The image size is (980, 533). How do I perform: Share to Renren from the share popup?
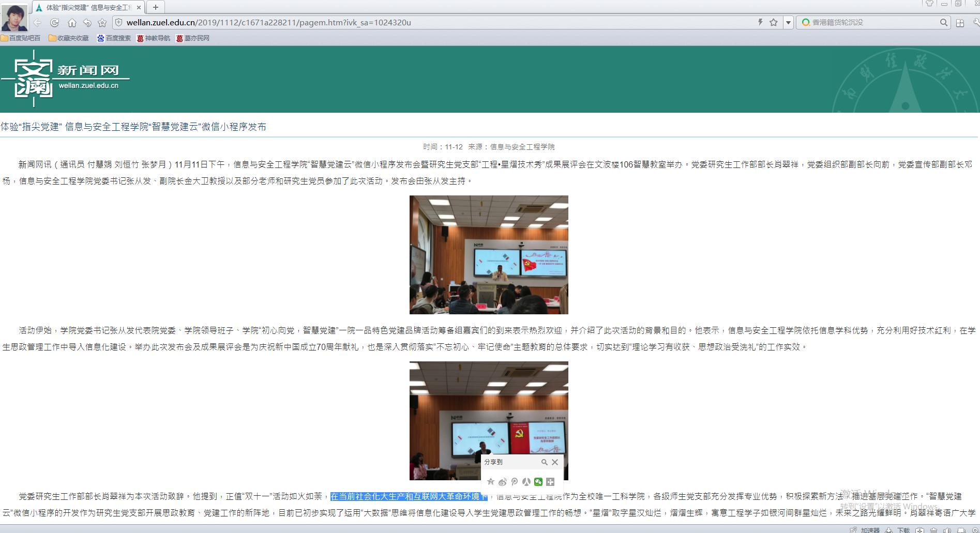526,482
